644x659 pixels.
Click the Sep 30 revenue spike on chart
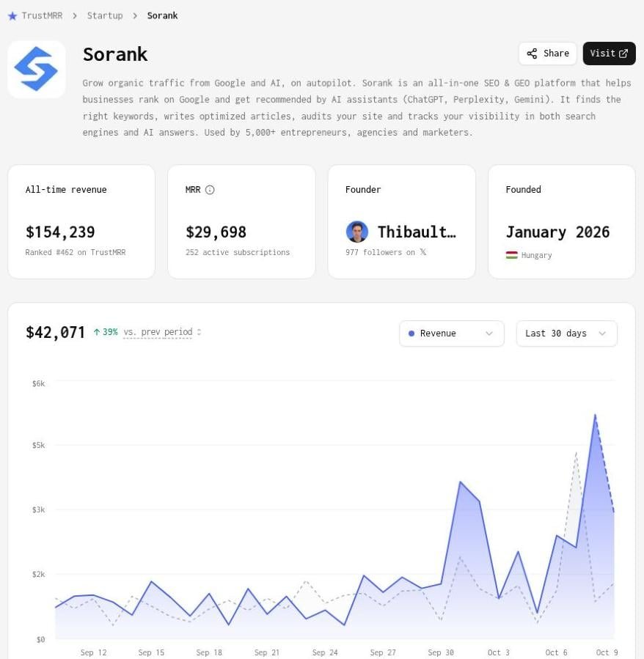pos(460,482)
